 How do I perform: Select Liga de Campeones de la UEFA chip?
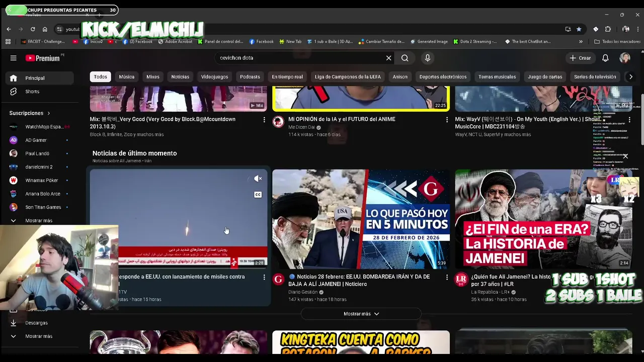[x=348, y=77]
